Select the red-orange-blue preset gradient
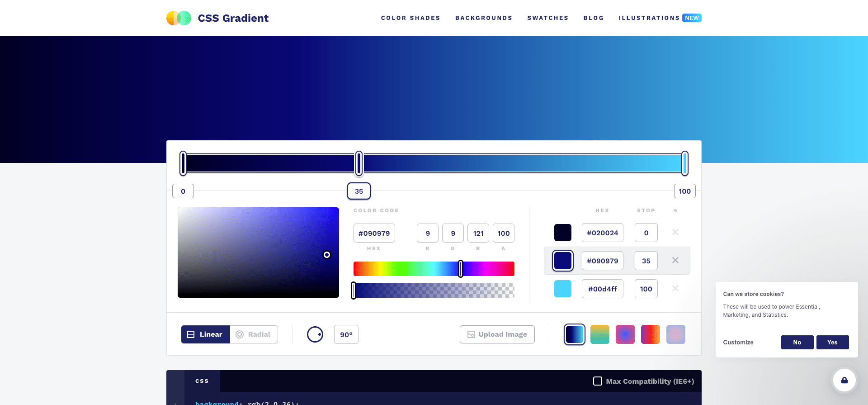 pyautogui.click(x=651, y=334)
